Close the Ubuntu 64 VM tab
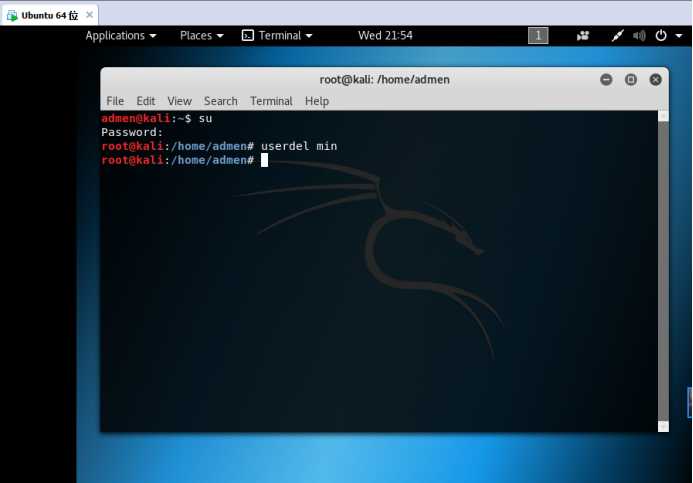Screen dimensions: 693x483 point(90,15)
